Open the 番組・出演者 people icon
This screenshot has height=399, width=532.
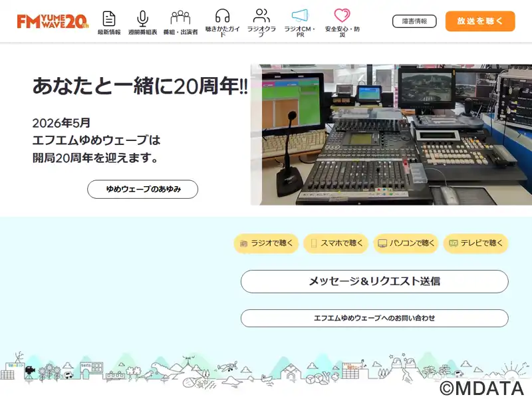coord(180,18)
